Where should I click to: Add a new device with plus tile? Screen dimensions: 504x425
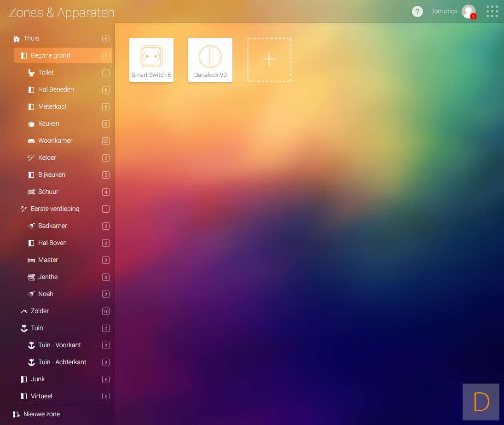pyautogui.click(x=269, y=60)
